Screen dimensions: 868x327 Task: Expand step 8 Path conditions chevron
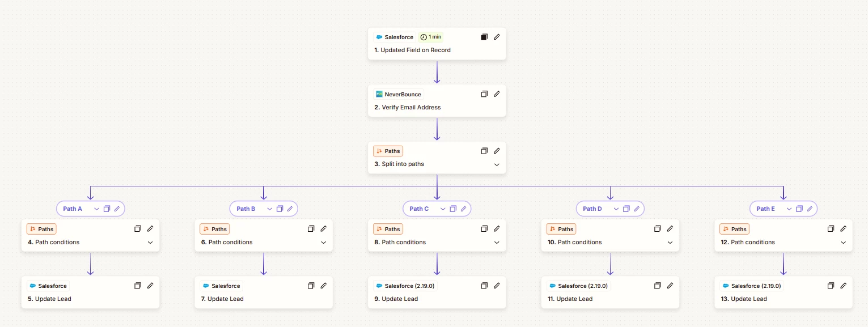(x=497, y=243)
